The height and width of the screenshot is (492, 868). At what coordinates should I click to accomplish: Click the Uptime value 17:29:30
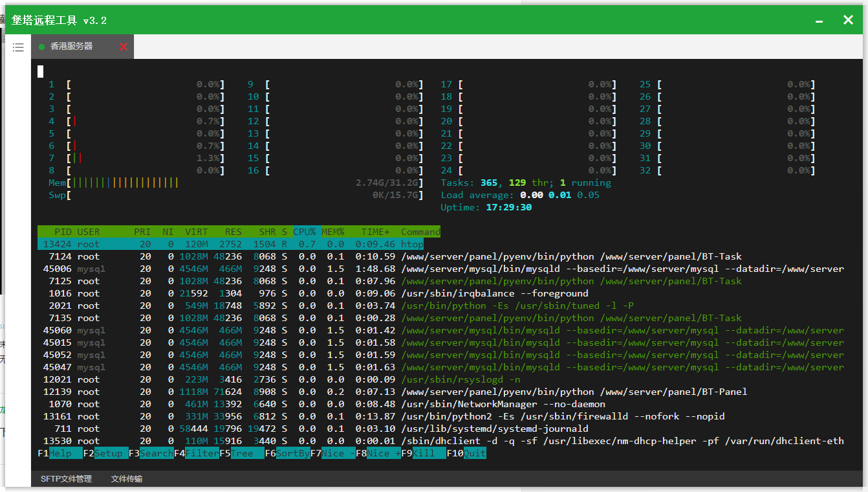click(x=508, y=207)
